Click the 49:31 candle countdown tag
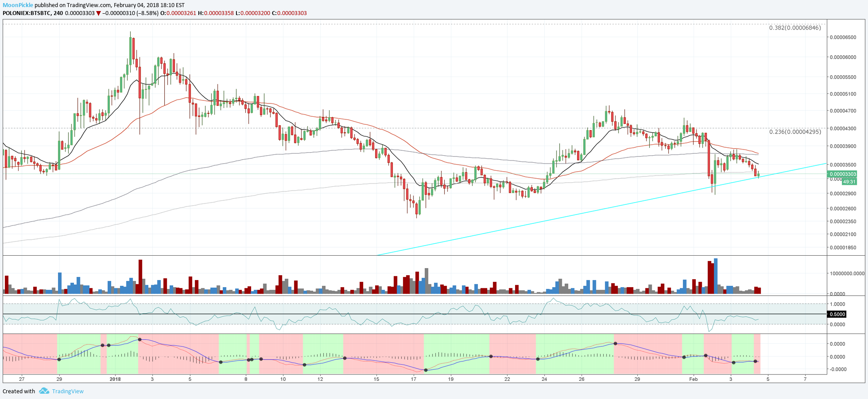 pos(849,182)
